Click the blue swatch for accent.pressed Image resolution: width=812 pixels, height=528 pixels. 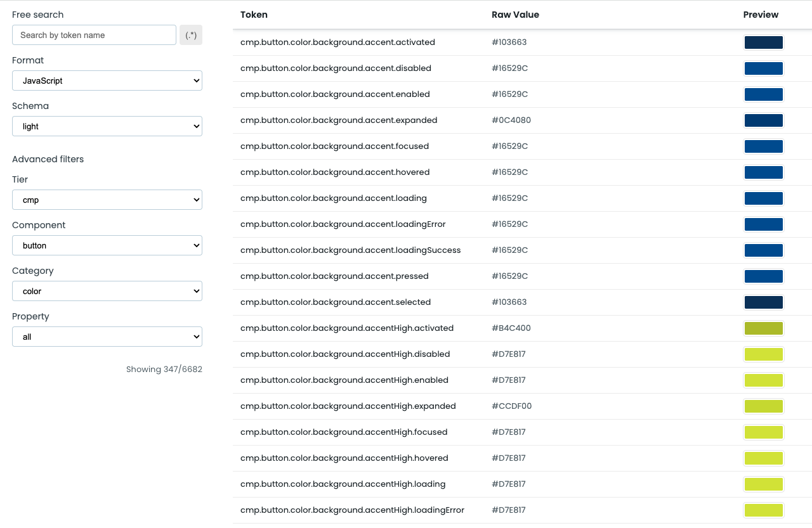[x=763, y=276]
